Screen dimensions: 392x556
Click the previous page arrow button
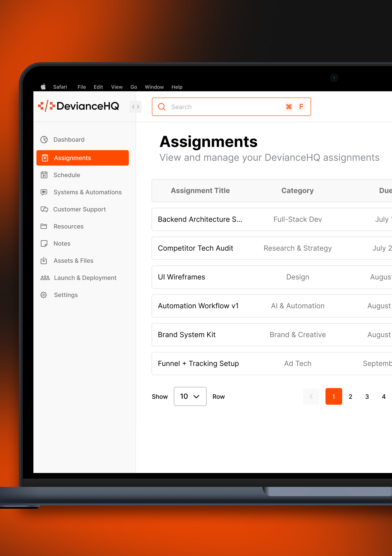pos(311,396)
